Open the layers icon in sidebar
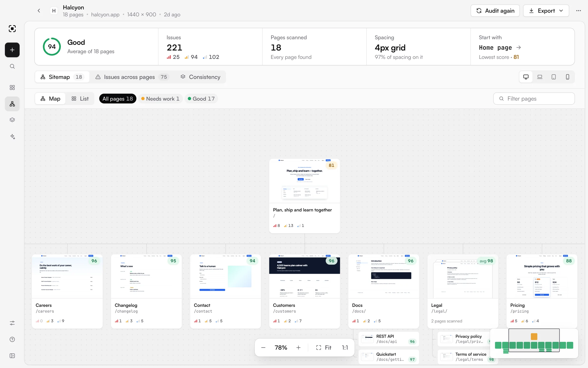 (x=12, y=120)
